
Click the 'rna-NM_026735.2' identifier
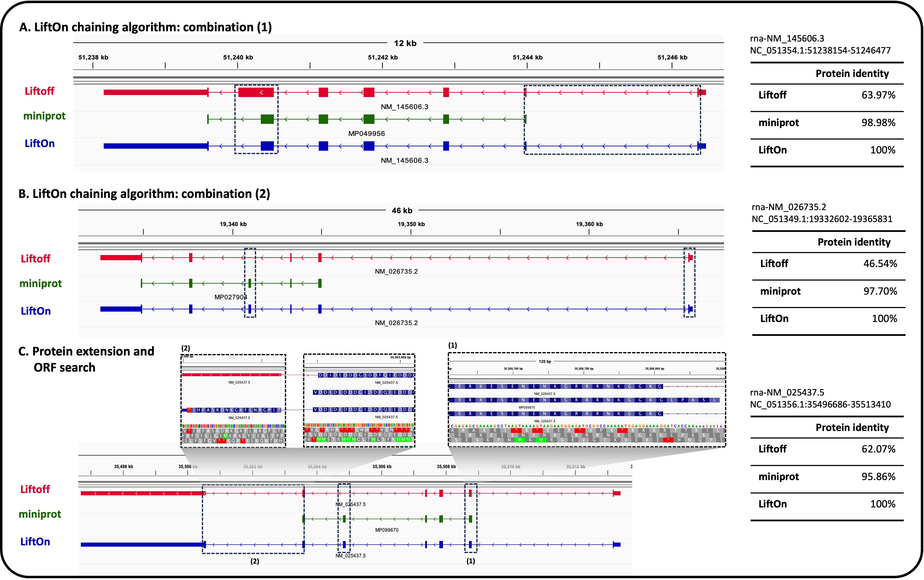789,207
